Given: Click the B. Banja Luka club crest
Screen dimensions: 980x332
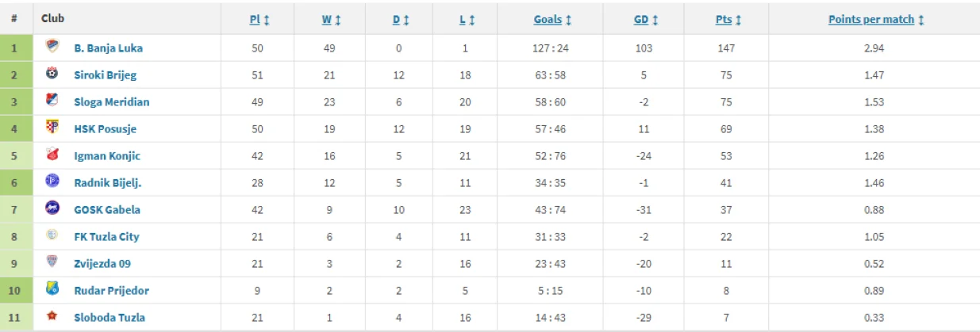Looking at the screenshot, I should 52,47.
